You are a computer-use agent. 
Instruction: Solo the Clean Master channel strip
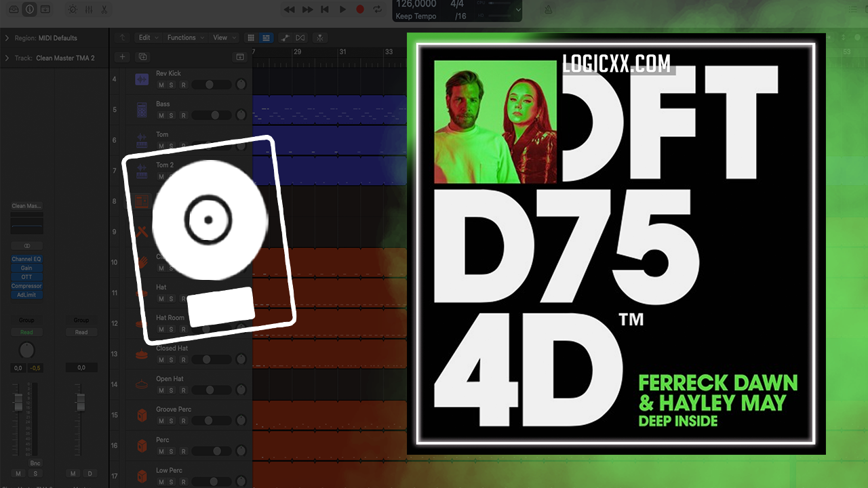[35, 473]
